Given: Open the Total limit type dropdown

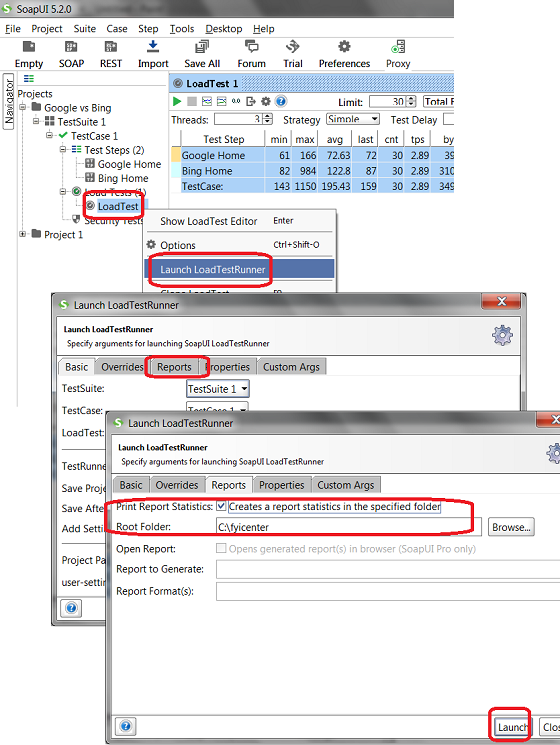Looking at the screenshot, I should pos(438,101).
